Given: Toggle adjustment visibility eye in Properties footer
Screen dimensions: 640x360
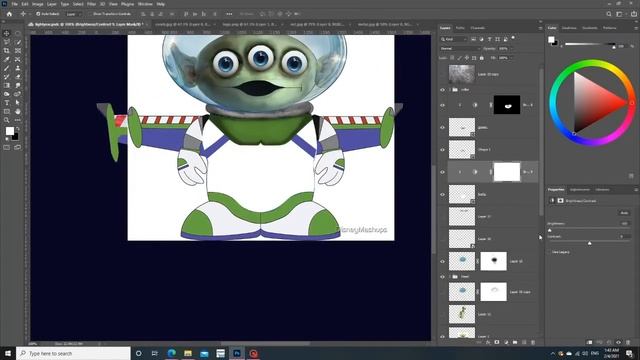Looking at the screenshot, I should click(x=618, y=342).
